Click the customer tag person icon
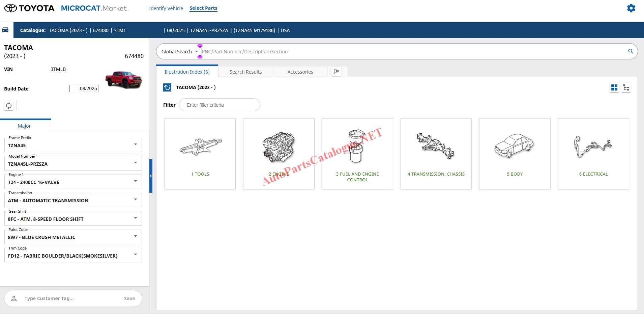This screenshot has width=644, height=314. (14, 298)
